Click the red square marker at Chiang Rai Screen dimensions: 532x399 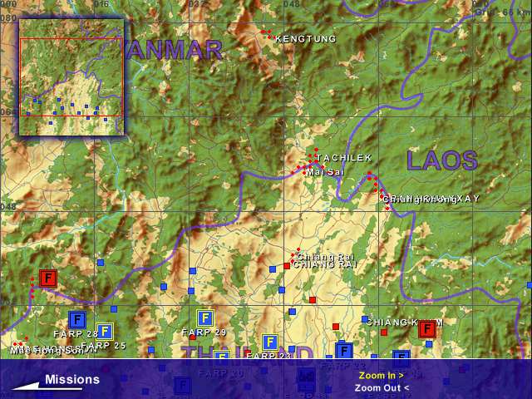tap(287, 266)
